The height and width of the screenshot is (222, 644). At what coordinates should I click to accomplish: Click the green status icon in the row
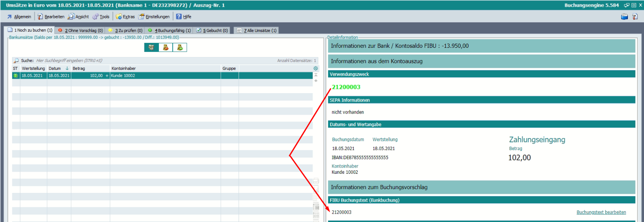[16, 76]
